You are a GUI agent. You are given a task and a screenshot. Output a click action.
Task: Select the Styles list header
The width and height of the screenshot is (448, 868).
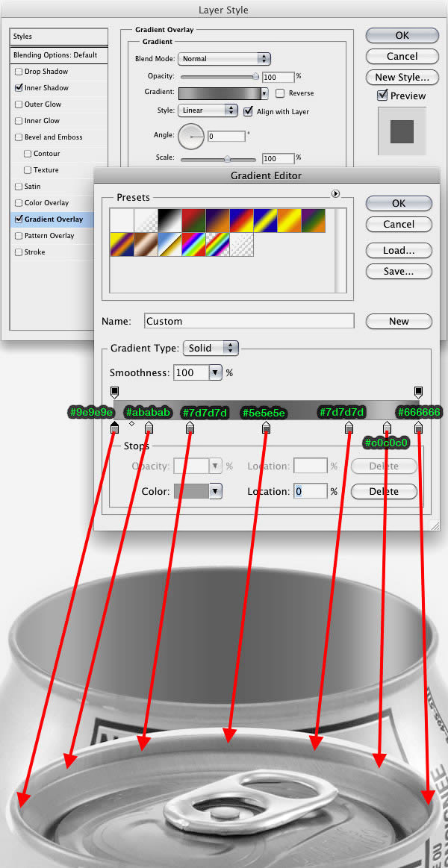point(59,37)
